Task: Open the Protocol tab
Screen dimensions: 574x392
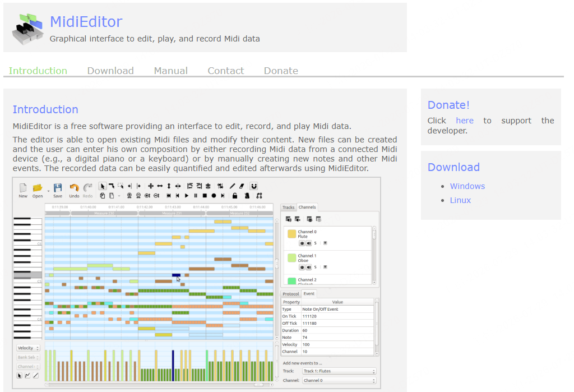Action: [291, 294]
